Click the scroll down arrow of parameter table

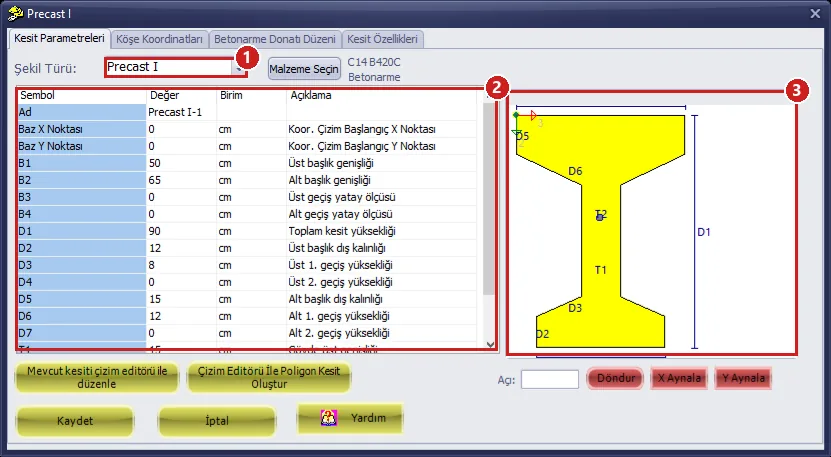pyautogui.click(x=490, y=345)
